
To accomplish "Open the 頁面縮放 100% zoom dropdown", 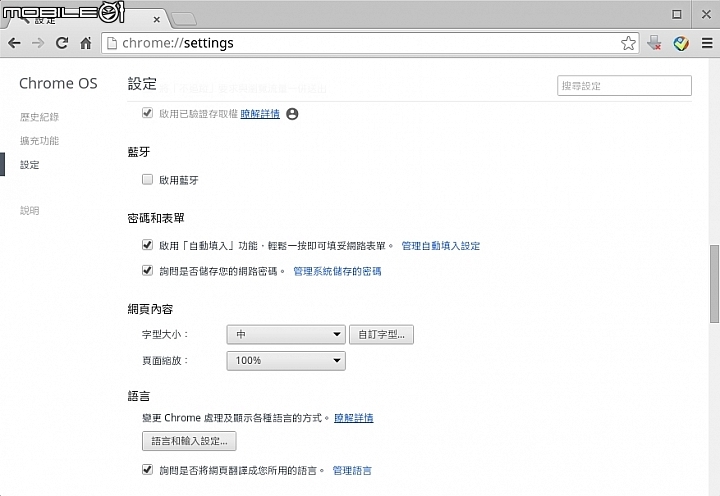I will click(286, 361).
